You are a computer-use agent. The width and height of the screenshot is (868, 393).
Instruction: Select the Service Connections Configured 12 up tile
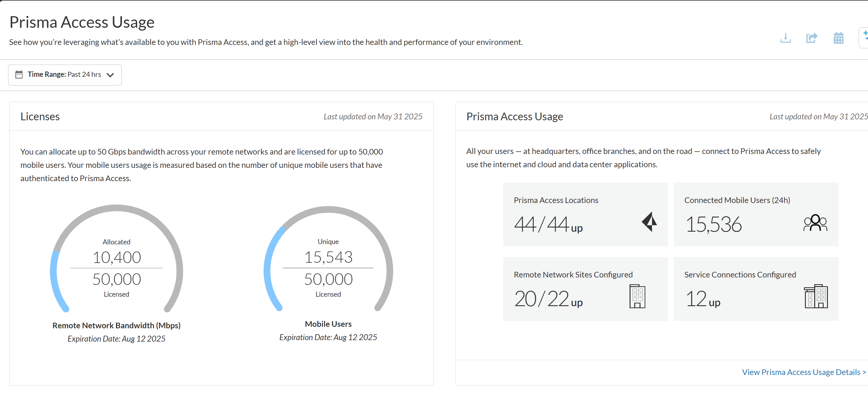(x=756, y=289)
